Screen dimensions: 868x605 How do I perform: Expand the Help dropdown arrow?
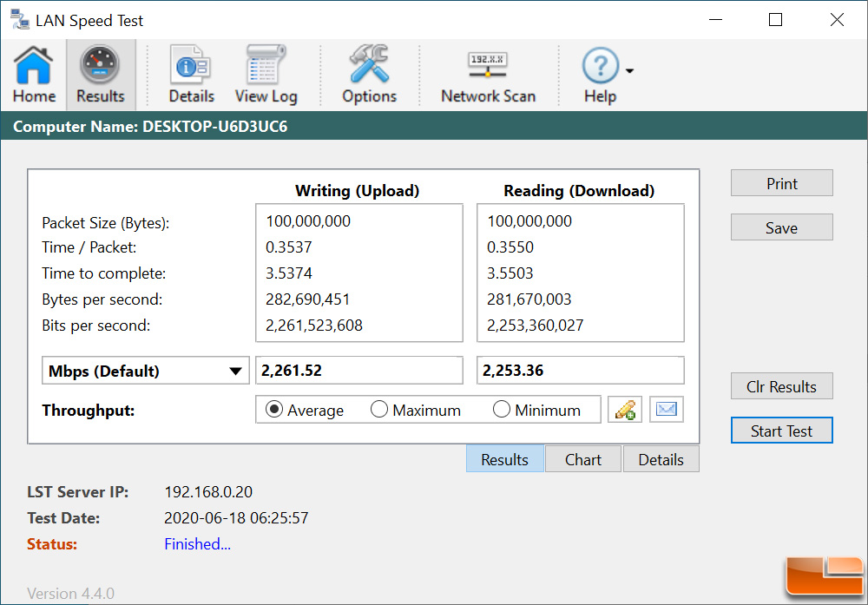click(x=629, y=70)
